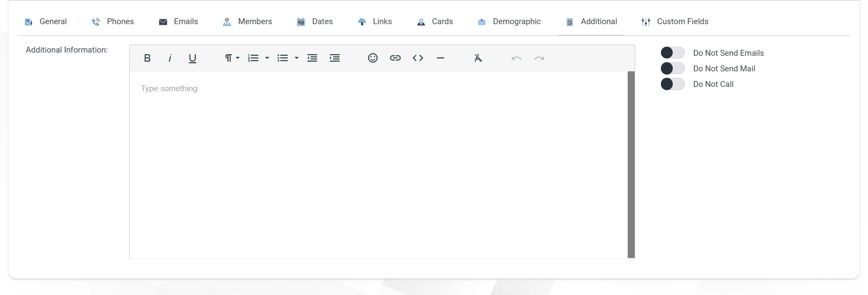Enable Do Not Send Emails switch
The width and height of the screenshot is (868, 295).
673,53
